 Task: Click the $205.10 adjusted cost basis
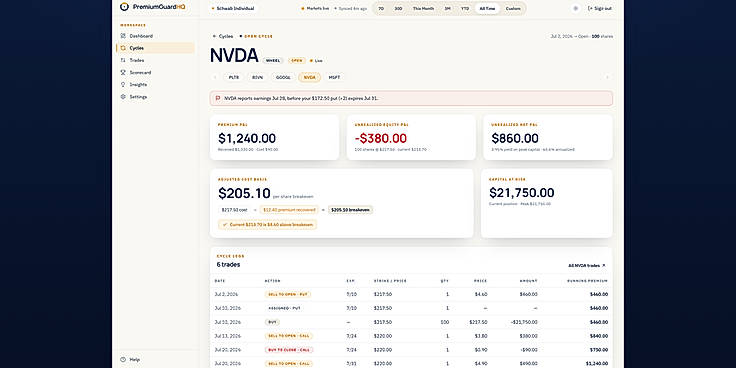coord(244,193)
